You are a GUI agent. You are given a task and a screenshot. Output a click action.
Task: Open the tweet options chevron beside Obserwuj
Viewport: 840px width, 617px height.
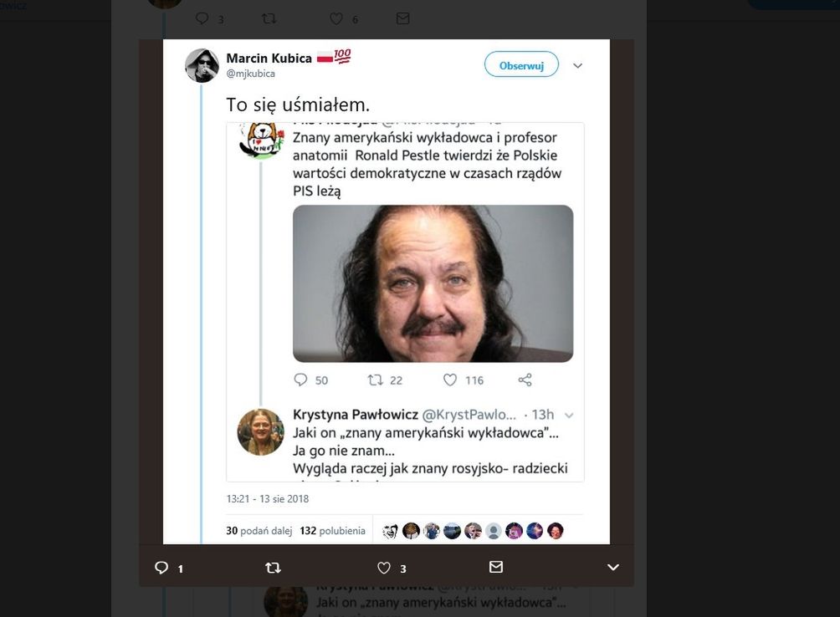pyautogui.click(x=577, y=65)
